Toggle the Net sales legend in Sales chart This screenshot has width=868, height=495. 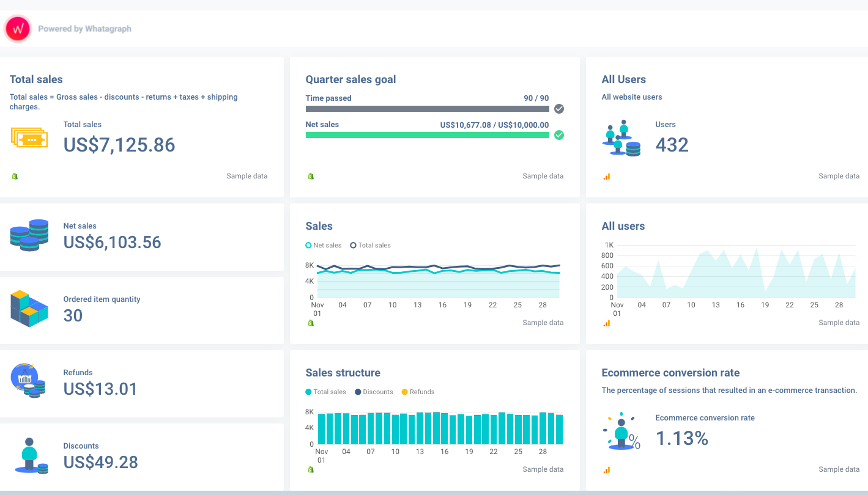pos(323,245)
